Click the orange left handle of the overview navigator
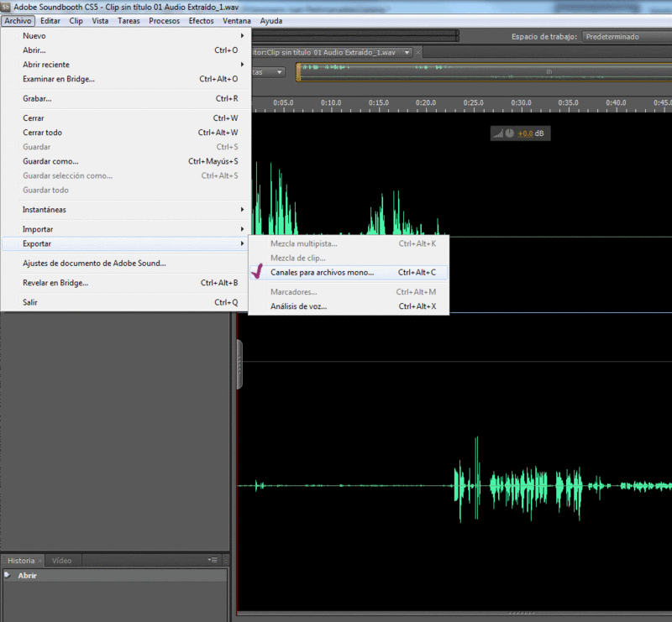This screenshot has width=672, height=622. [x=298, y=72]
